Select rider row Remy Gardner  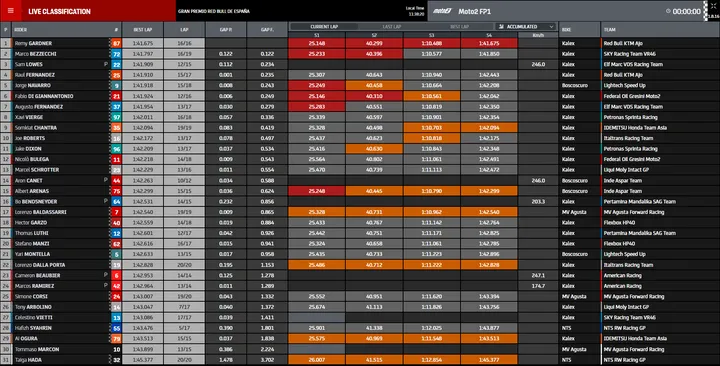coord(360,43)
